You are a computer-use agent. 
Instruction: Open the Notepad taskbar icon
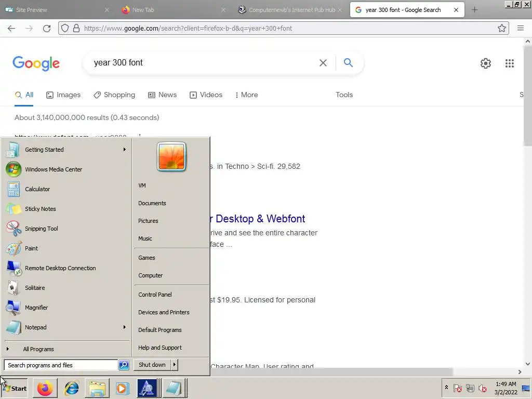(x=174, y=388)
